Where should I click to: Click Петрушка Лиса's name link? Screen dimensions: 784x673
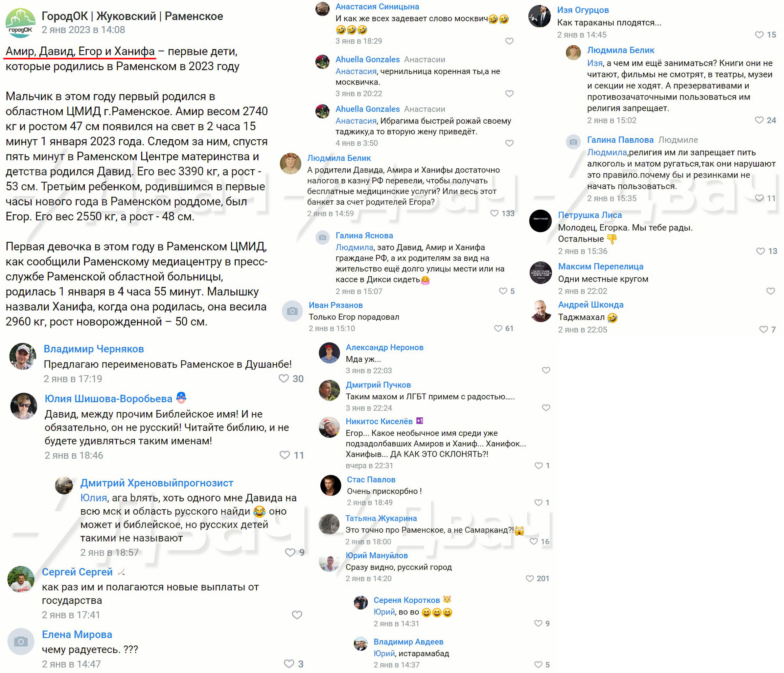tap(589, 215)
